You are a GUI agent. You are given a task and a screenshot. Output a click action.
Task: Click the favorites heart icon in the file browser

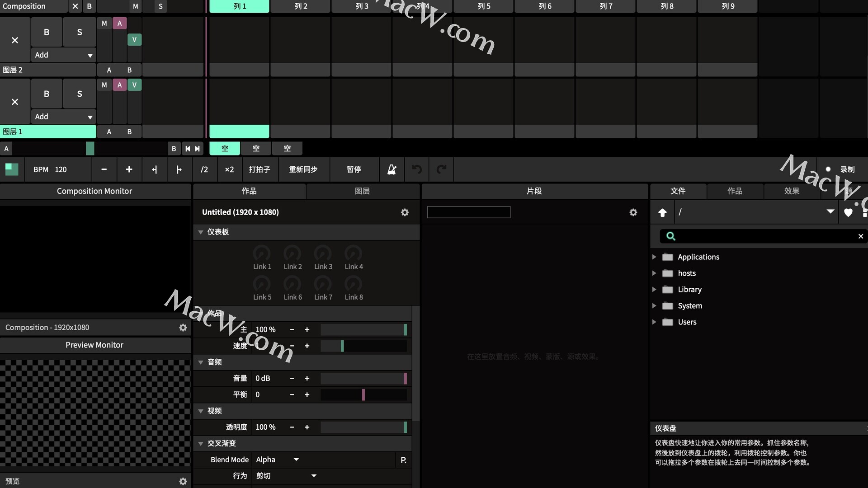tap(848, 212)
